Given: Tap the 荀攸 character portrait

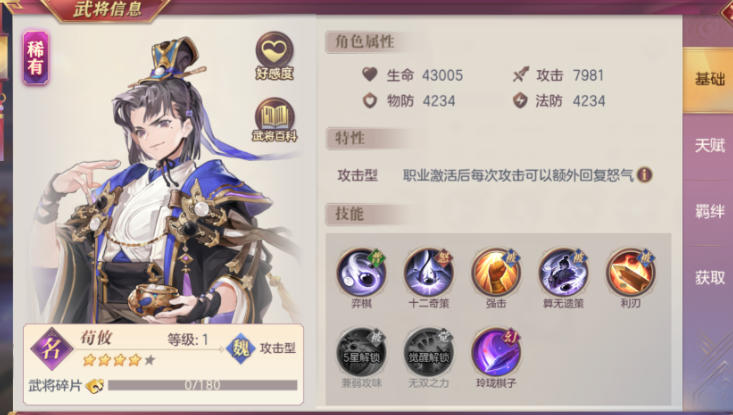Looking at the screenshot, I should [161, 180].
